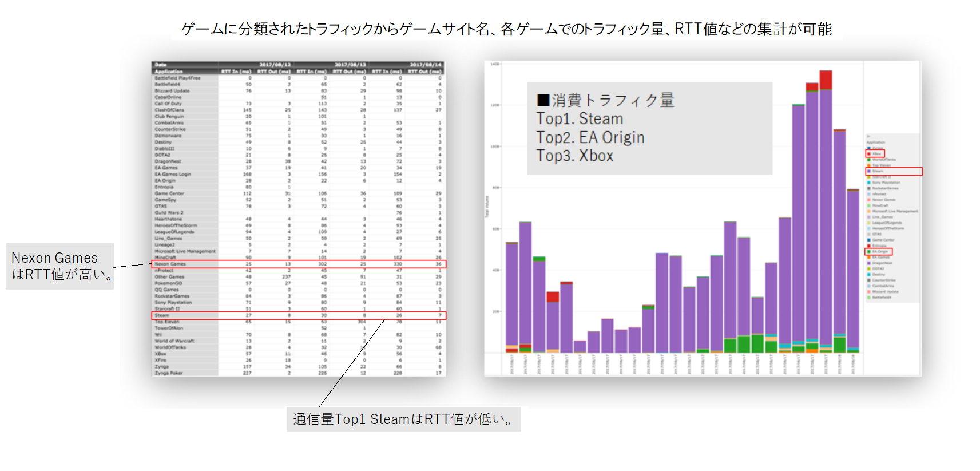
Task: Select the DiabloIII table row label
Action: (164, 148)
